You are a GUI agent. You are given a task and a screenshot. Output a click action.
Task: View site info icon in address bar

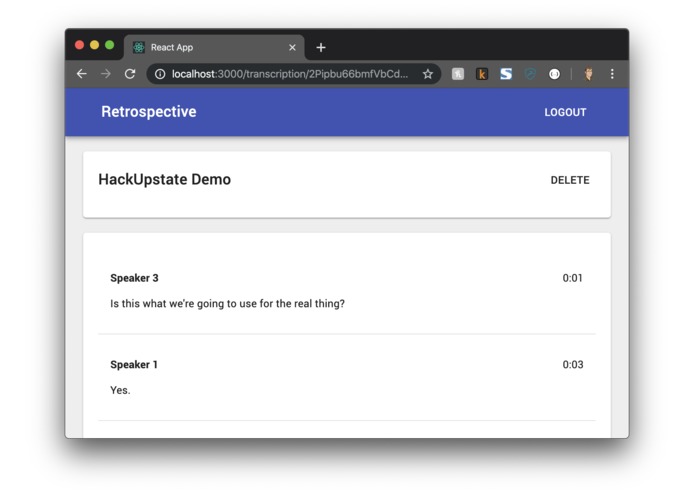pos(160,74)
